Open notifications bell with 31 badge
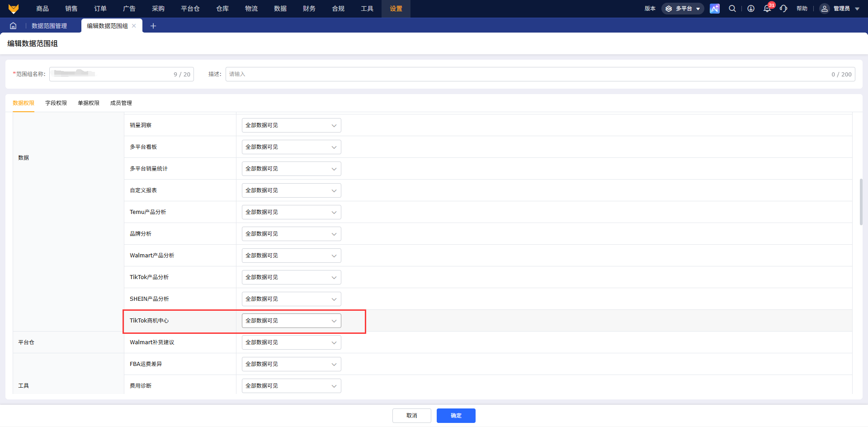Viewport: 868px width, 427px height. pos(768,8)
